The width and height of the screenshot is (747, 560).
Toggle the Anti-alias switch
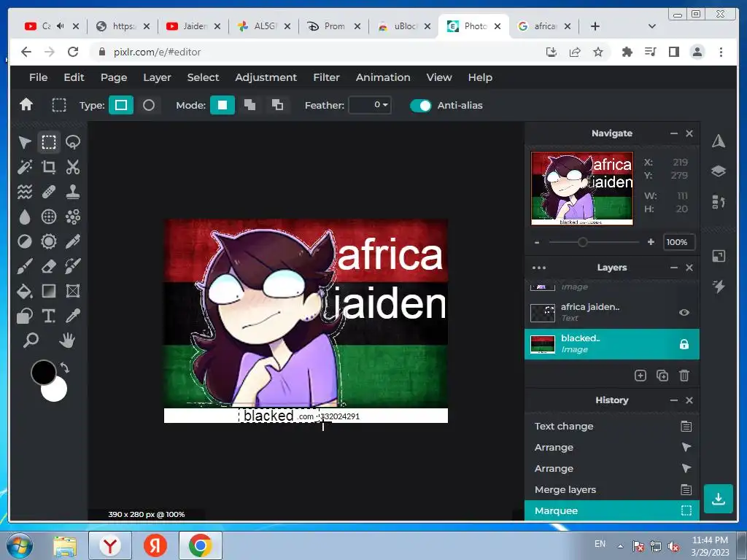coord(421,105)
